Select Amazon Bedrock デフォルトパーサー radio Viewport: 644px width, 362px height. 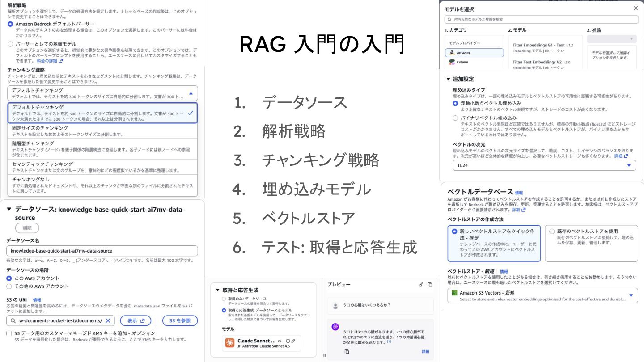[10, 24]
